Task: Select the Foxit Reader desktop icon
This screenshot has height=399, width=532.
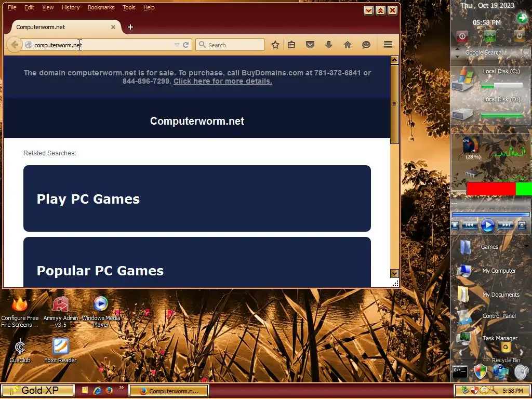Action: (60, 351)
